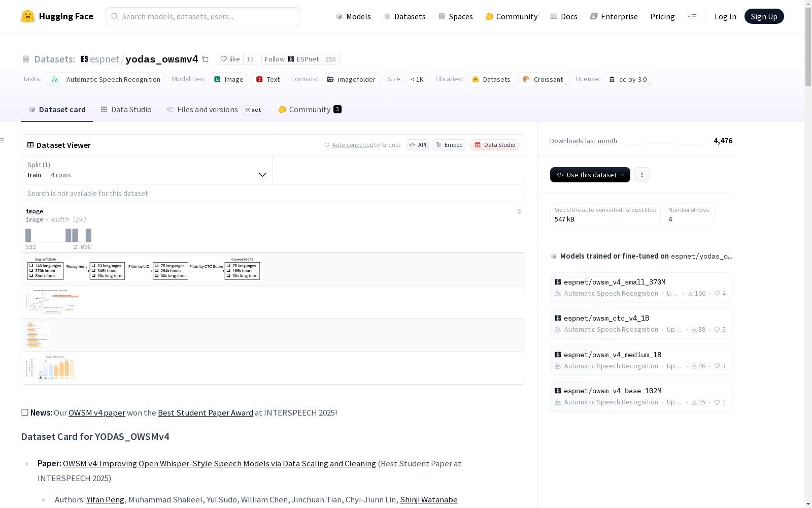Screen dimensions: 812x508
Task: Open the navigation more-options menu icon
Action: pos(692,16)
